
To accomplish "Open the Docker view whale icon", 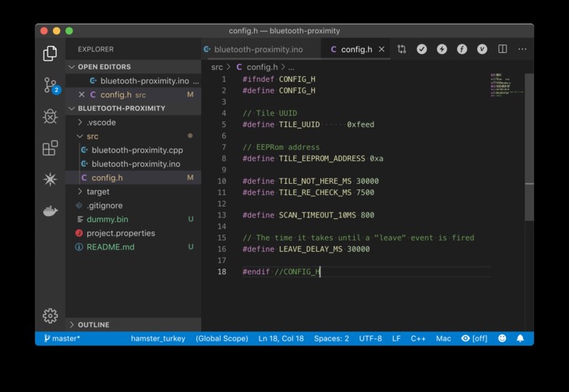I will 50,210.
